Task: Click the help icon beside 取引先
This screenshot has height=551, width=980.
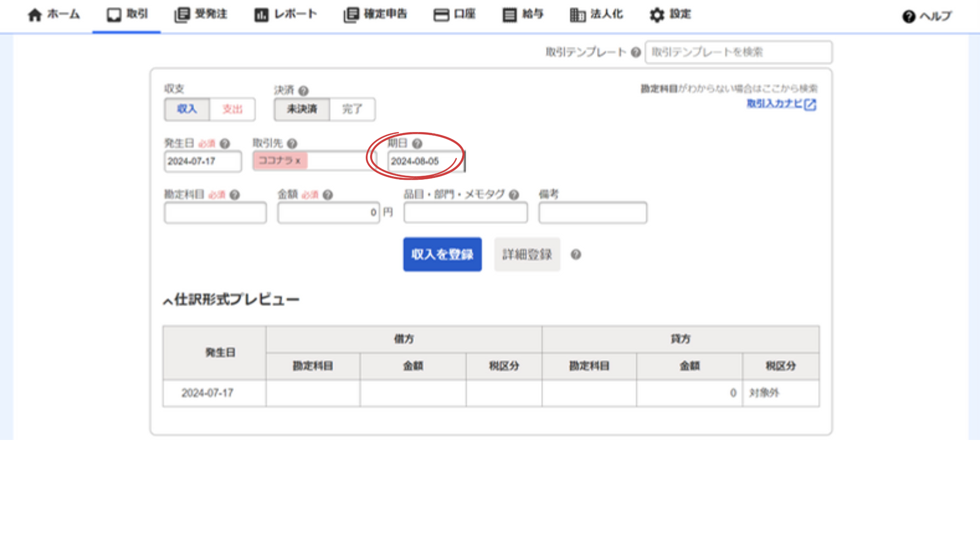Action: [292, 143]
